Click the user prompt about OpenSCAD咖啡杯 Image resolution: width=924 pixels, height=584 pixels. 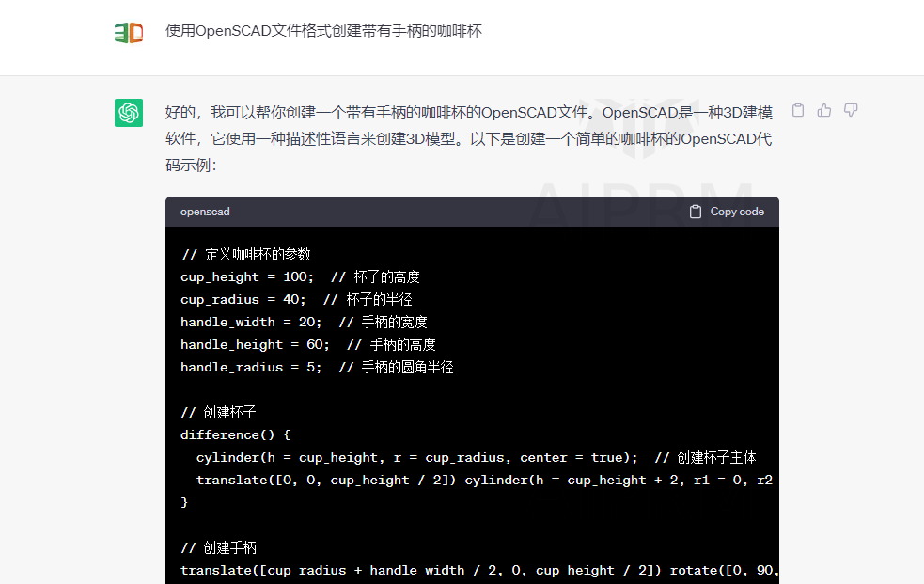click(x=323, y=31)
